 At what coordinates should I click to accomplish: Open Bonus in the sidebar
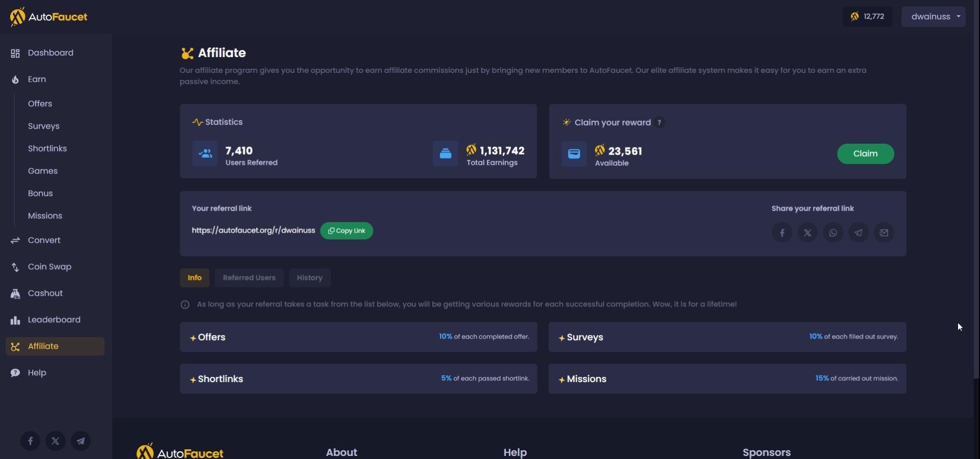(40, 194)
